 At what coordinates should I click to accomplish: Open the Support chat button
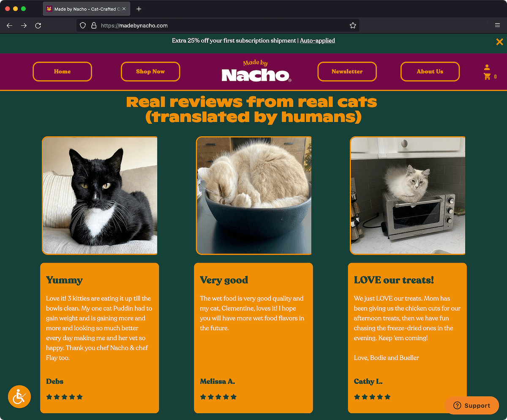pyautogui.click(x=472, y=406)
